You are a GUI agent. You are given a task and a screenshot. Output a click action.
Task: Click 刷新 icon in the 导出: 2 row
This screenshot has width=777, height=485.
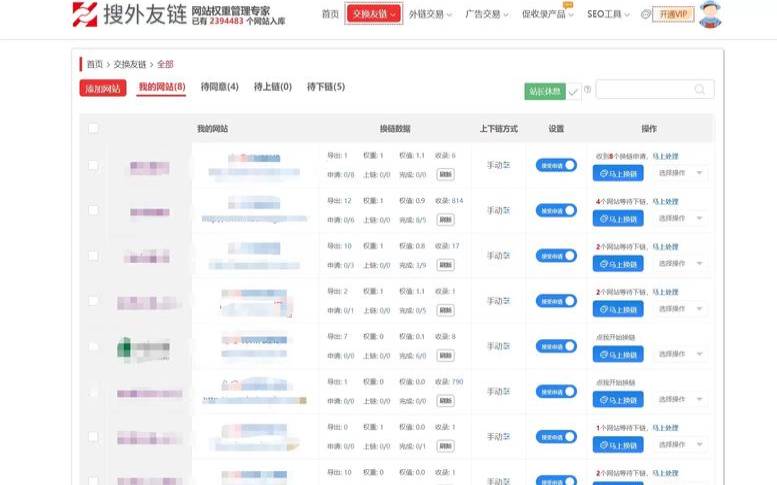tap(445, 310)
